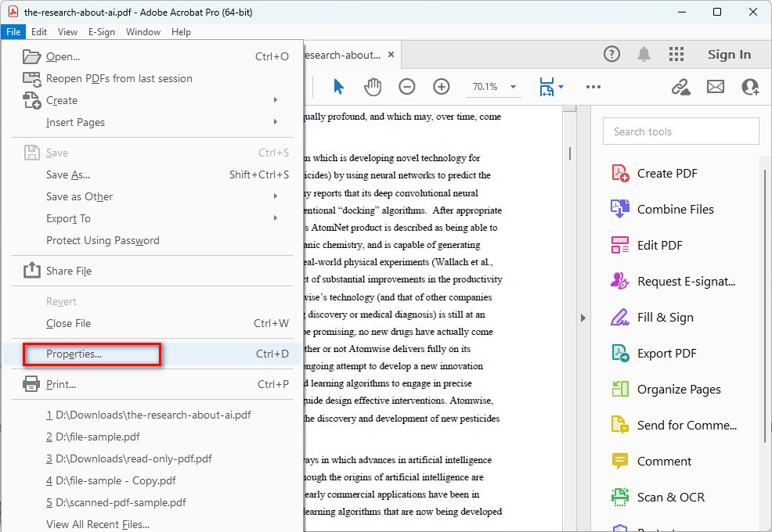Image resolution: width=772 pixels, height=532 pixels.
Task: Open the Window menu
Action: [x=143, y=32]
